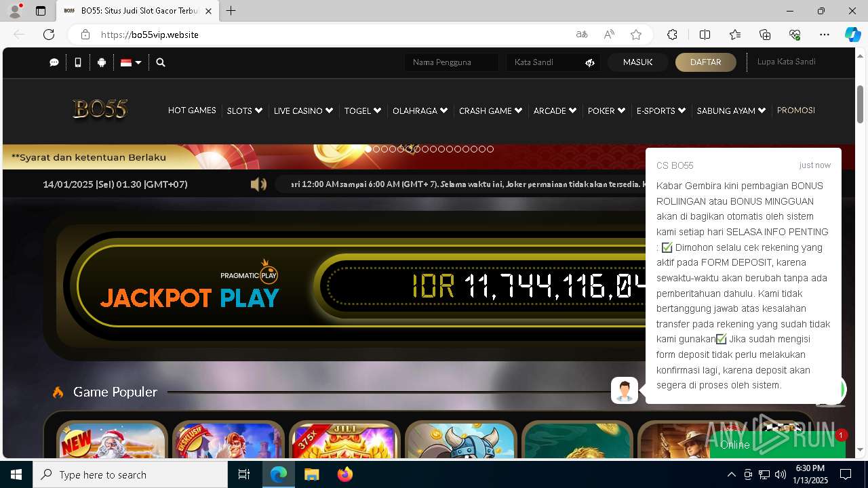Click the DAFTAR register button
This screenshot has width=868, height=488.
click(x=705, y=62)
